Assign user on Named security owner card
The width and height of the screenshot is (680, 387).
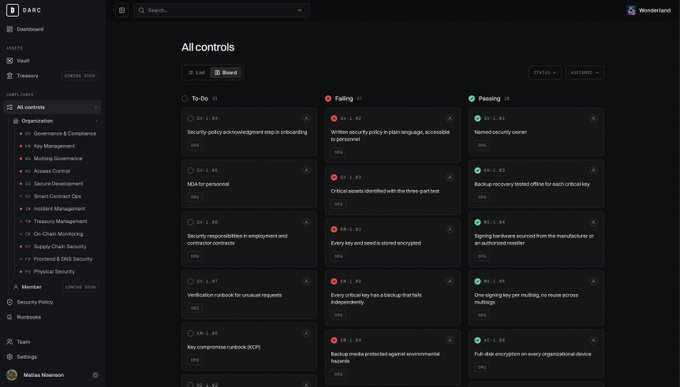click(593, 118)
